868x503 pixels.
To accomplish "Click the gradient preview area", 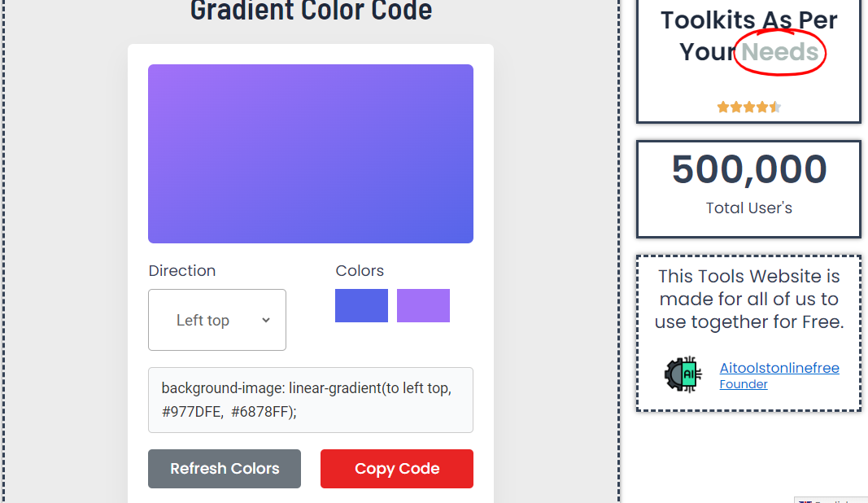I will [x=310, y=153].
